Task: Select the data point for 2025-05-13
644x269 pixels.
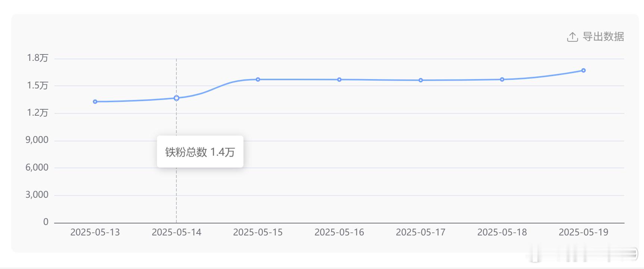Action: point(95,101)
